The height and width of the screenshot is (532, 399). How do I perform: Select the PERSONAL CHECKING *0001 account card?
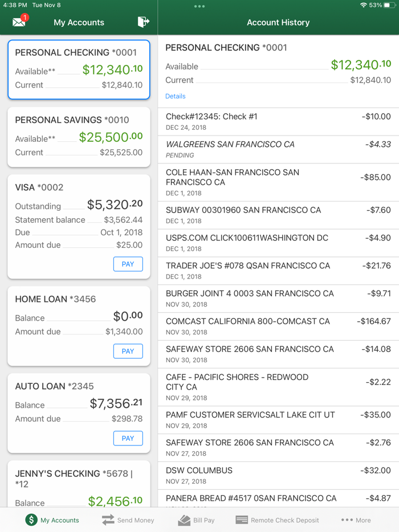(79, 69)
